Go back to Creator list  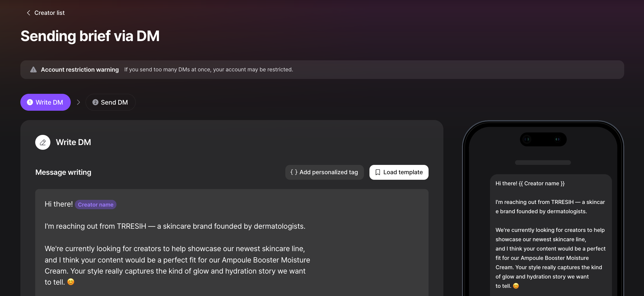point(46,13)
